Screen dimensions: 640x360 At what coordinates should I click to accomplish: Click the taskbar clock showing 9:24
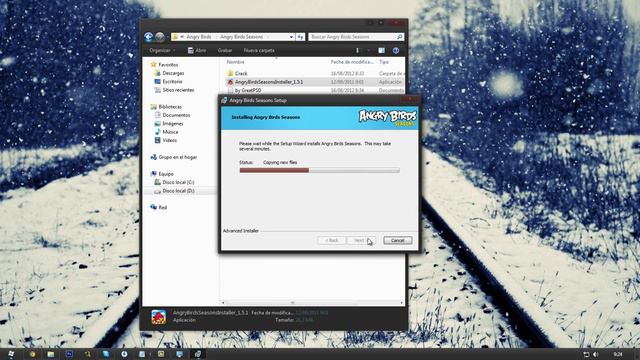pos(618,354)
